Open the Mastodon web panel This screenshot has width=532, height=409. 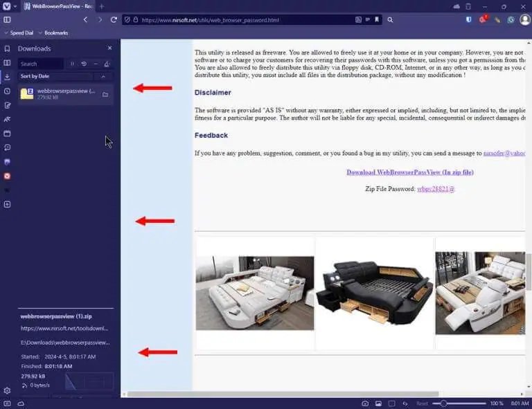click(7, 162)
